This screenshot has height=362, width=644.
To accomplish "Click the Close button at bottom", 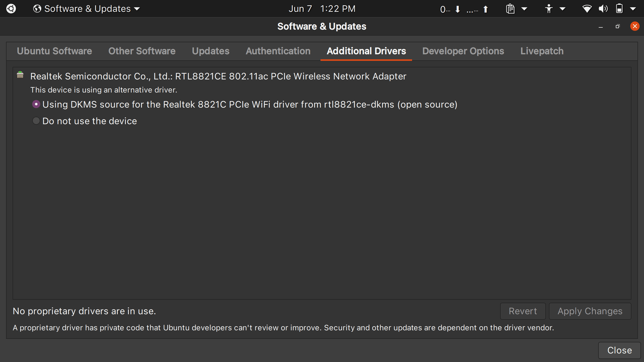I will (x=620, y=350).
